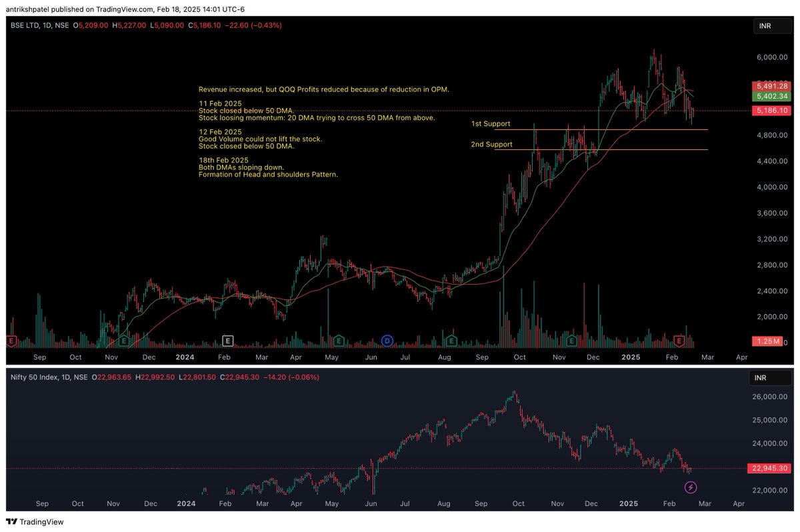The width and height of the screenshot is (800, 532).
Task: Open the red earnings marker near February 2025
Action: click(x=679, y=341)
